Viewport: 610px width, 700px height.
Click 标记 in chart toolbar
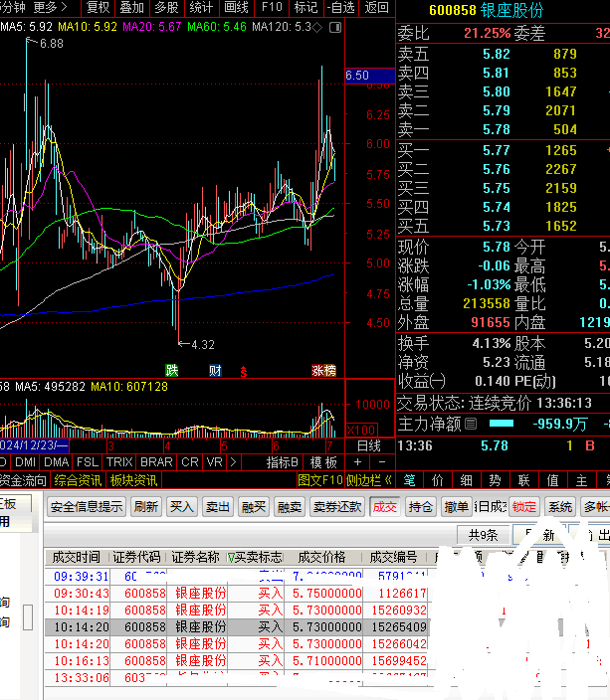305,7
